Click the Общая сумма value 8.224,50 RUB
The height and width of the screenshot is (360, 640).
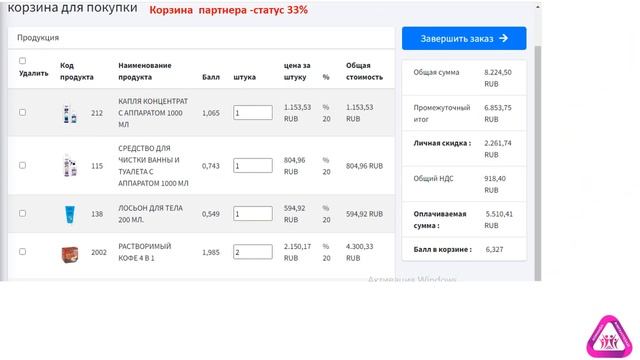tap(498, 78)
